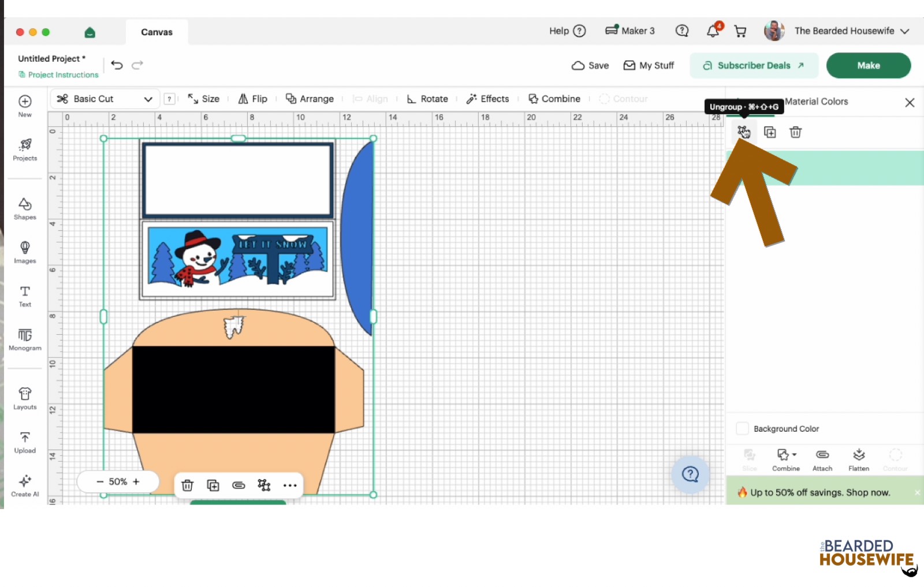Open the Arrange toolbar menu

point(310,99)
